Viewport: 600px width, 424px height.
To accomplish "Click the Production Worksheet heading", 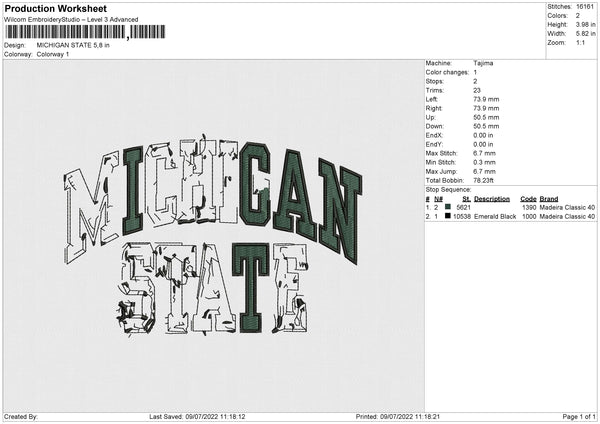I will click(x=55, y=8).
